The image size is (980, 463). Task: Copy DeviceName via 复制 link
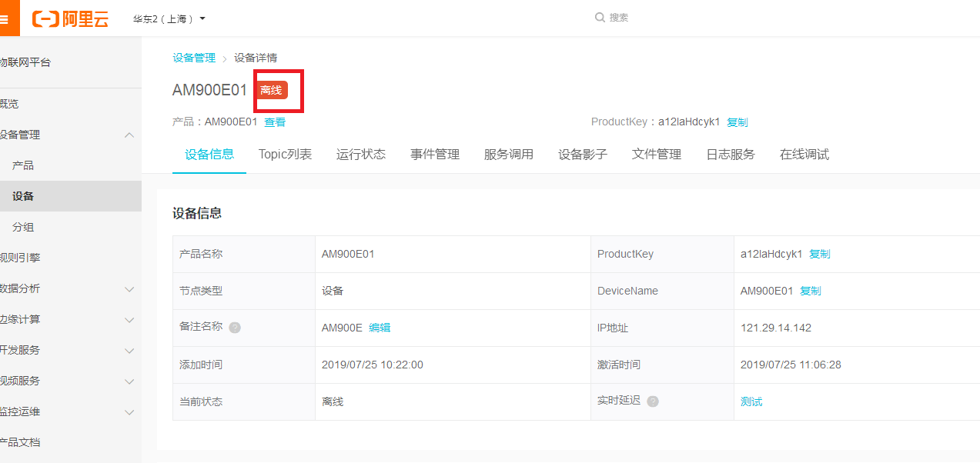[x=811, y=291]
